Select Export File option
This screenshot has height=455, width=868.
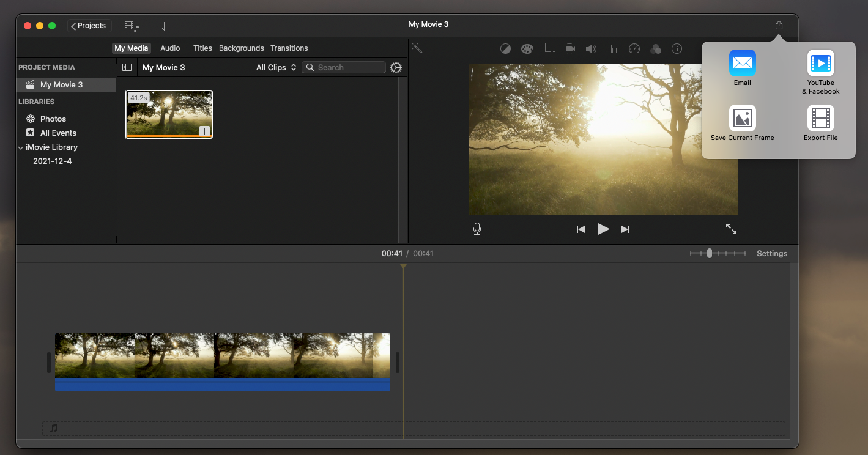821,123
